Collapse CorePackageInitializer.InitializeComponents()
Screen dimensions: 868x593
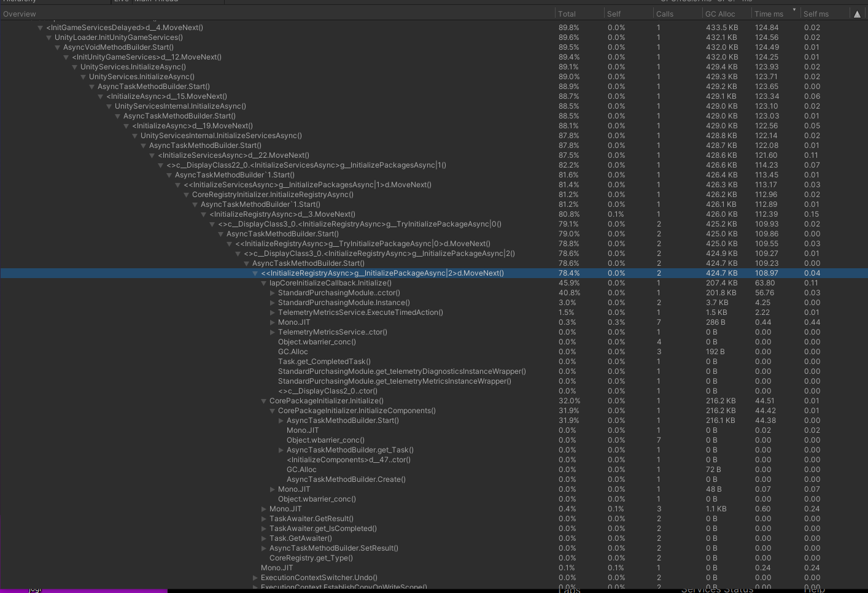(x=273, y=411)
